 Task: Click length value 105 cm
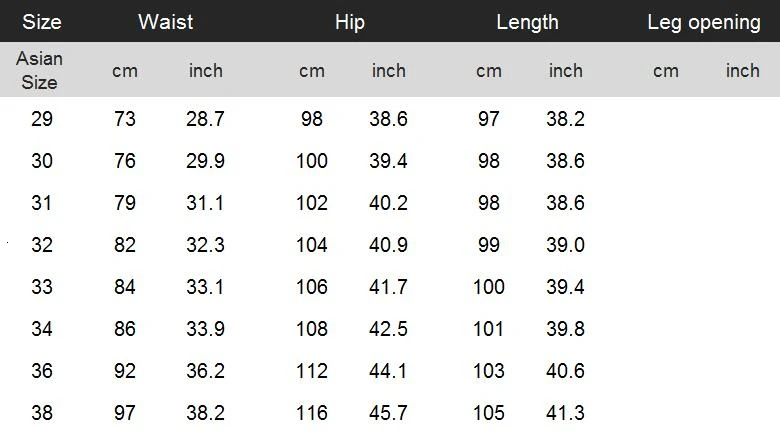[x=489, y=413]
